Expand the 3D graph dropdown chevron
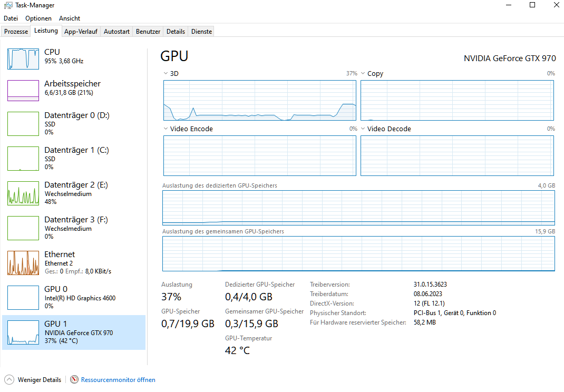 (x=166, y=73)
